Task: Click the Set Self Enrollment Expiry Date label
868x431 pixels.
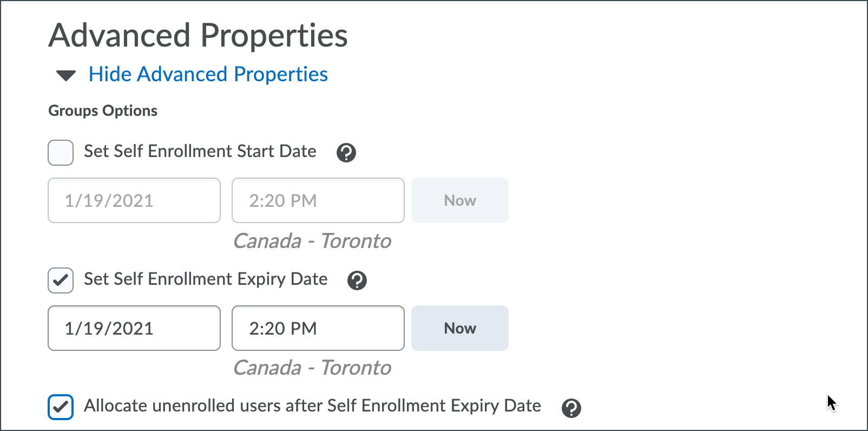Action: pyautogui.click(x=206, y=279)
